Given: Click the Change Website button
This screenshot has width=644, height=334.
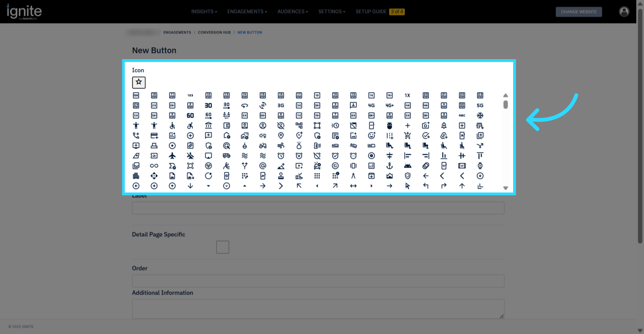Looking at the screenshot, I should point(579,12).
